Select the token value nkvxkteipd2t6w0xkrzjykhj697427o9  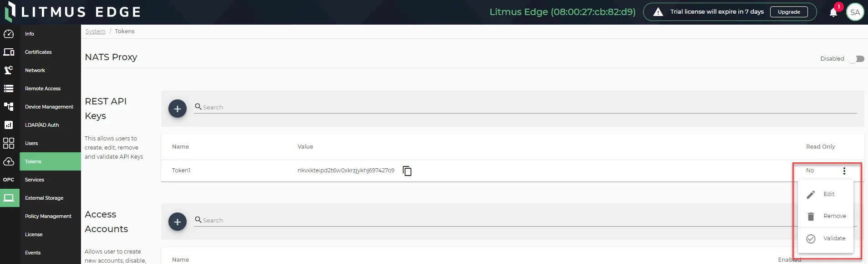346,171
